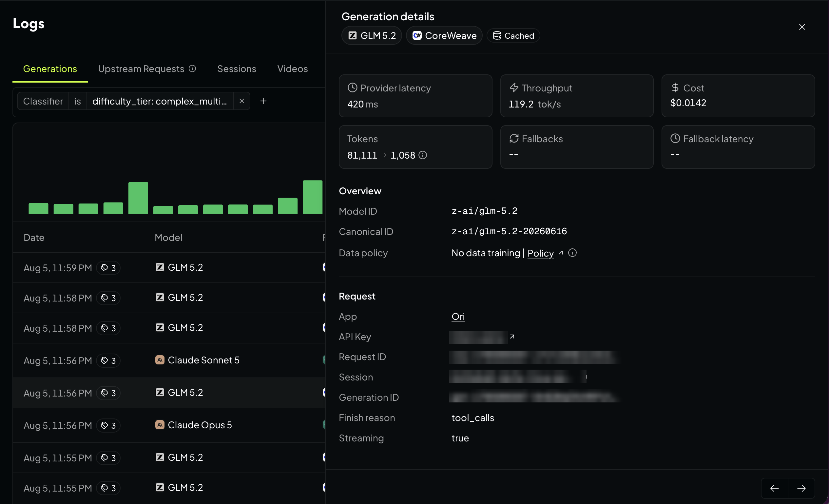Click the Z icon on 11:59 PM row
The height and width of the screenshot is (504, 829).
(160, 267)
